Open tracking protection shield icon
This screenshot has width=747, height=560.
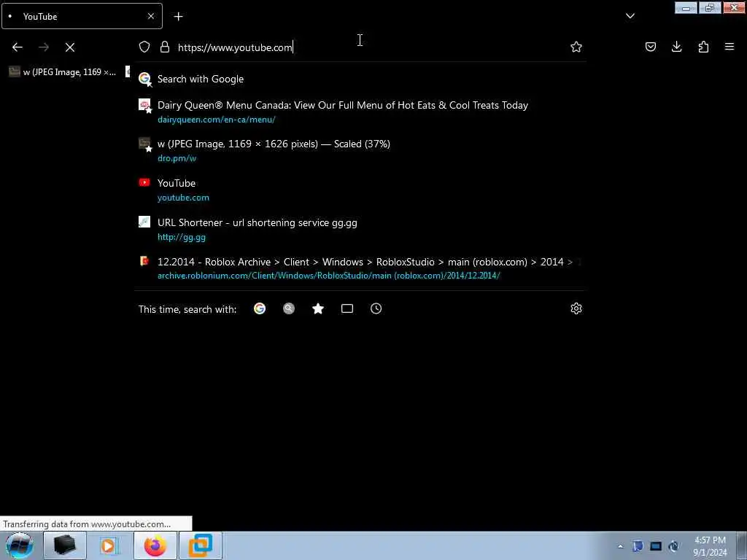(144, 47)
